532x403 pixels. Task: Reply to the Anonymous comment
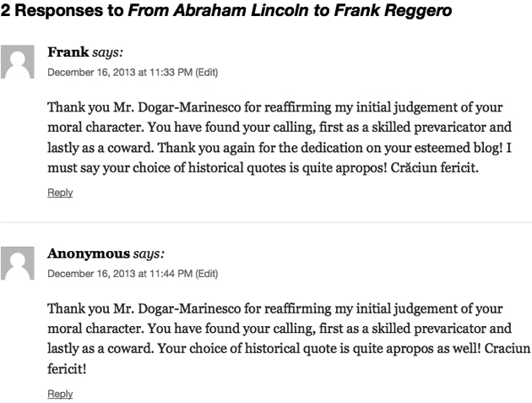60,394
